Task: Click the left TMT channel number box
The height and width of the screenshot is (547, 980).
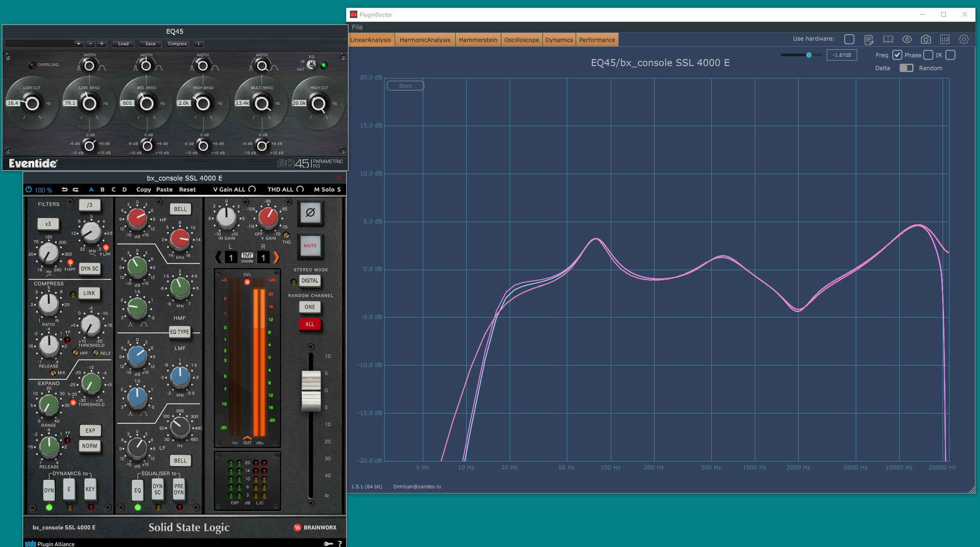Action: pyautogui.click(x=231, y=258)
